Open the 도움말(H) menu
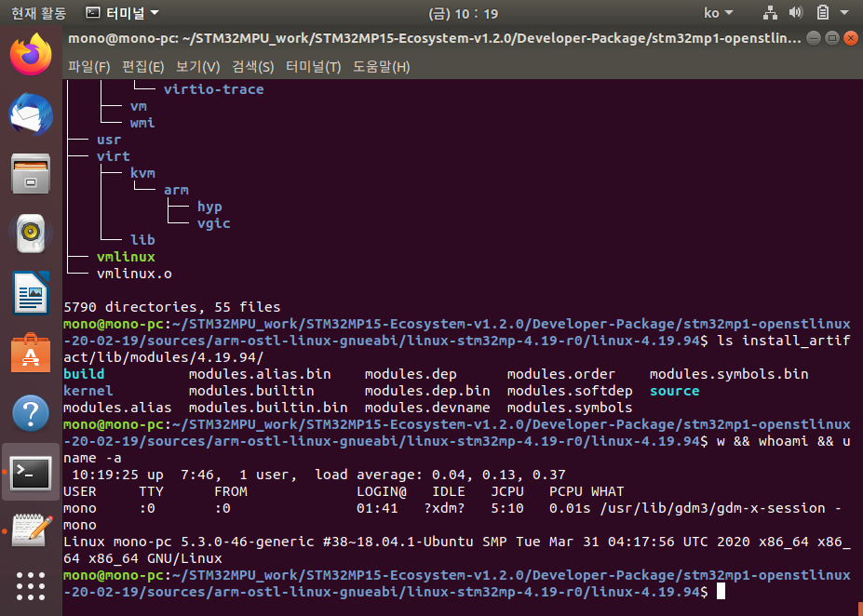Screen dimensions: 863x616 pos(381,67)
